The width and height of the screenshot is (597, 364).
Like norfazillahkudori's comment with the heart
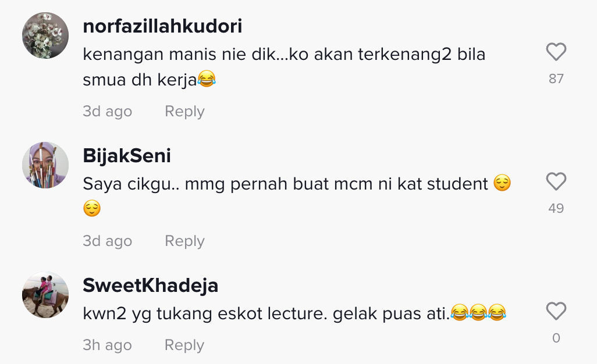(556, 53)
